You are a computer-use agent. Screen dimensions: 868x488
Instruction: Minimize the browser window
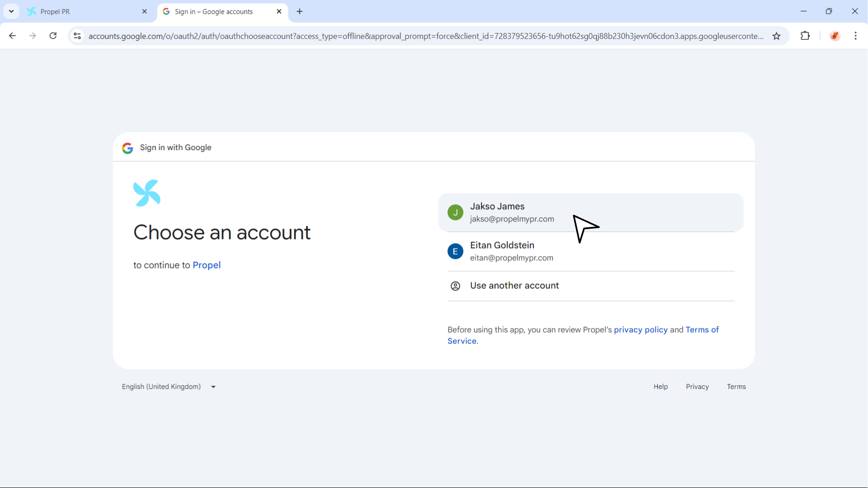tap(803, 11)
